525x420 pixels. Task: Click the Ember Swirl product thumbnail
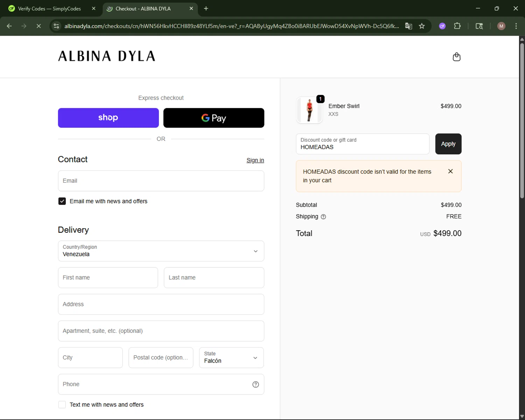pyautogui.click(x=309, y=110)
